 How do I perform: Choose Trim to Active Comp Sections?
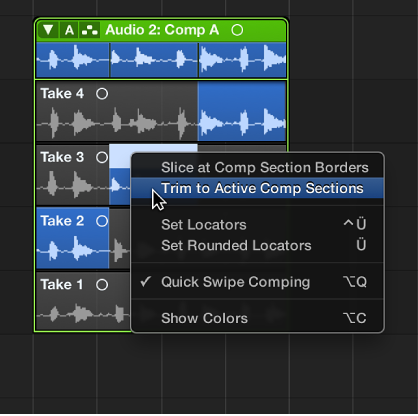pos(258,188)
